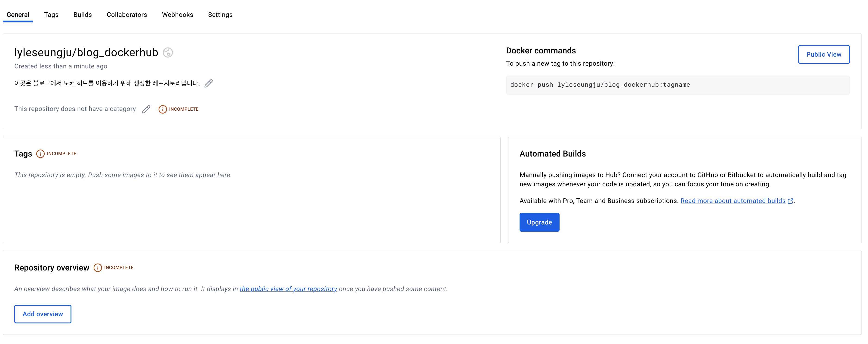
Task: Open Read more about automated builds link
Action: click(733, 201)
